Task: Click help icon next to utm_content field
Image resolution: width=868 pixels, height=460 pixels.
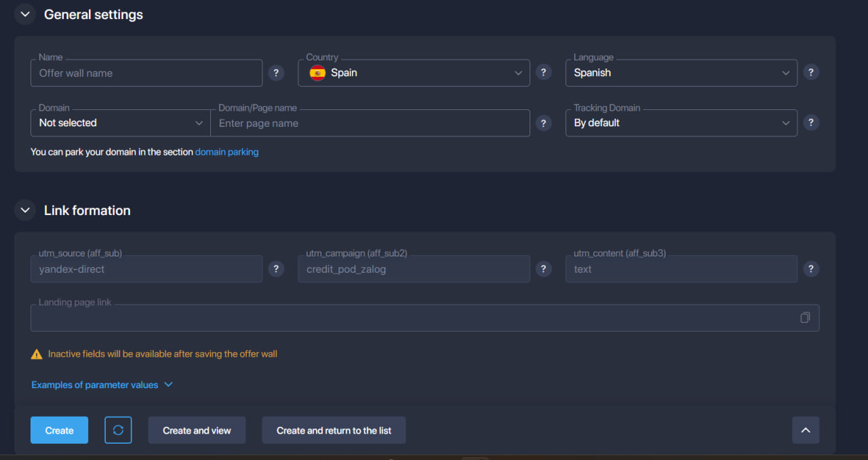Action: click(810, 269)
